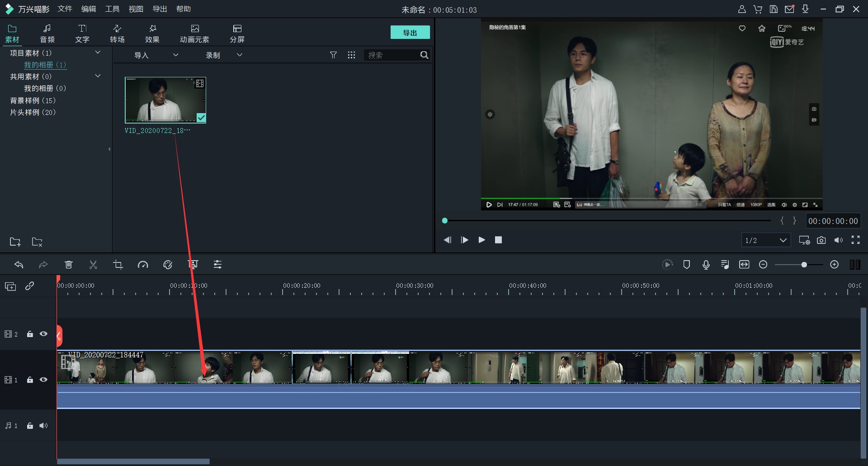This screenshot has width=868, height=466.
Task: Take a snapshot with camera icon
Action: (x=821, y=240)
